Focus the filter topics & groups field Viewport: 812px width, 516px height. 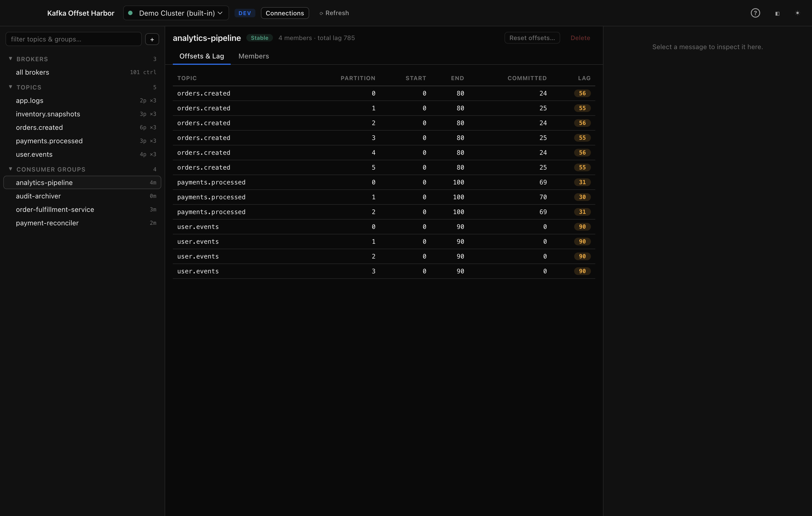click(x=74, y=39)
